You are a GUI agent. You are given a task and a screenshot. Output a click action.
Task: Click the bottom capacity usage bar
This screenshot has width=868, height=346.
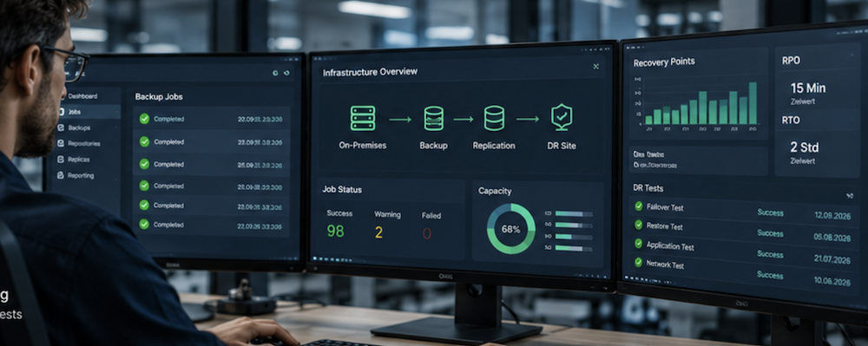point(574,248)
